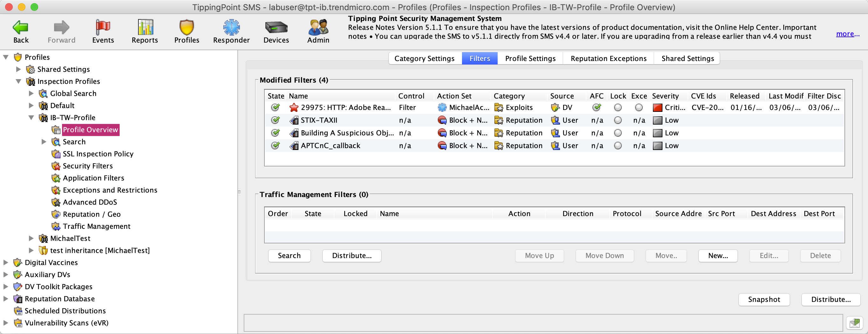Open Admin users icon
Screen dimensions: 868x334
[318, 27]
